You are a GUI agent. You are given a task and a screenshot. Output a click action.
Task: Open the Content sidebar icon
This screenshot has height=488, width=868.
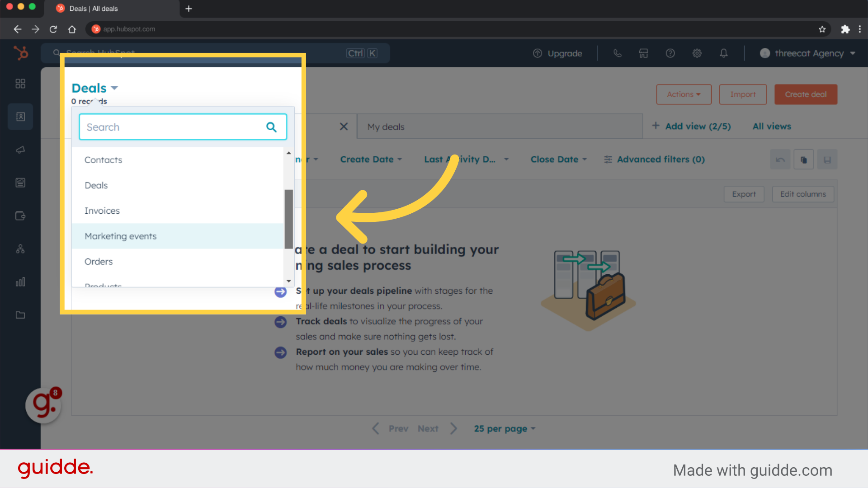[x=20, y=183]
